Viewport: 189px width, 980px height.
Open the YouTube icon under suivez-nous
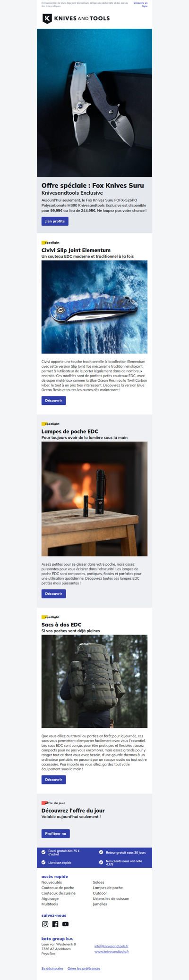65,924
